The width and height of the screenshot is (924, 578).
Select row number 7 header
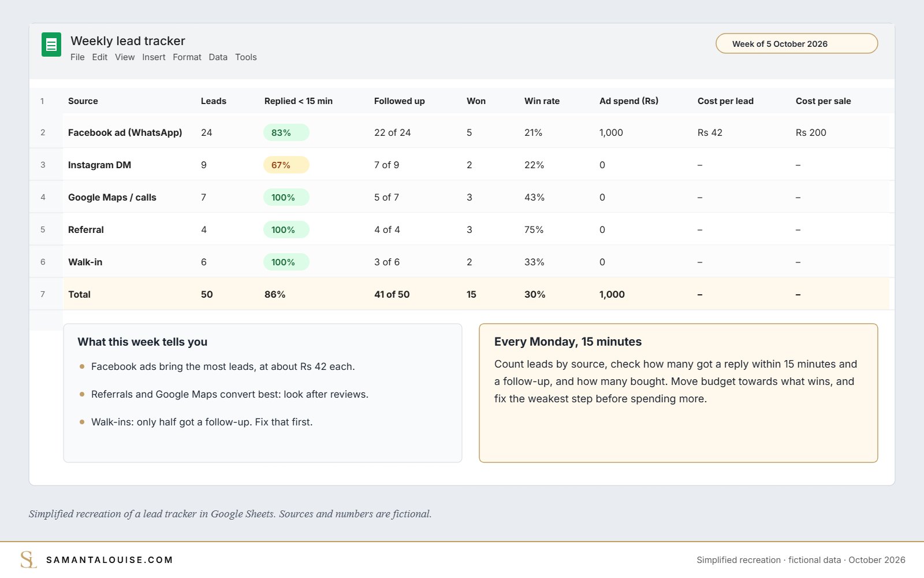point(43,294)
